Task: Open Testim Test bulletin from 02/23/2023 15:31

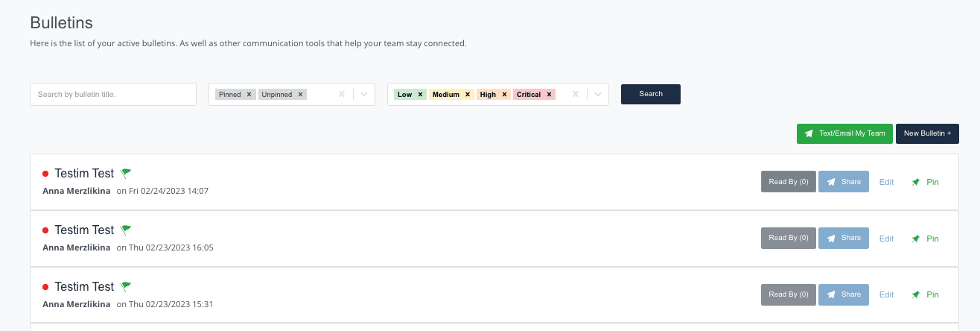Action: click(84, 286)
